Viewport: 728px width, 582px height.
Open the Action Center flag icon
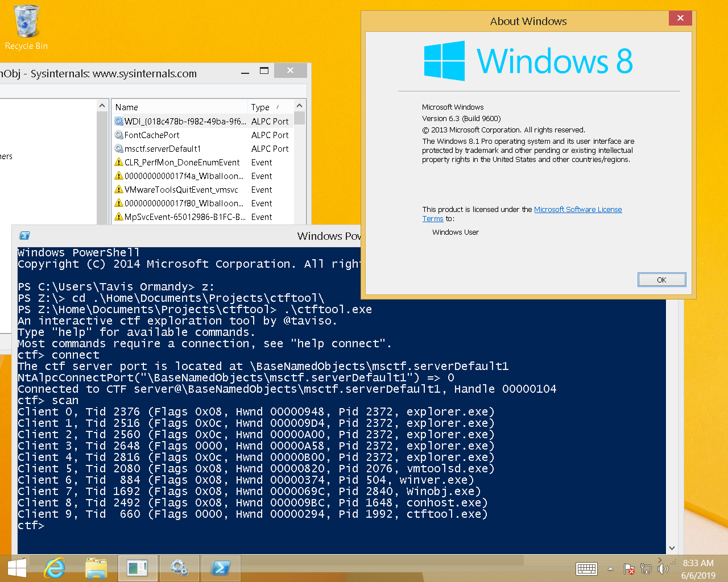click(629, 569)
